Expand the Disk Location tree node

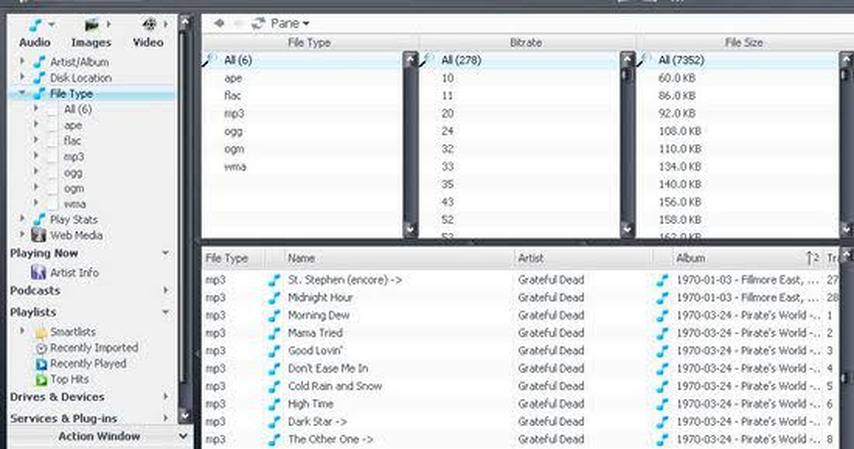[x=22, y=77]
